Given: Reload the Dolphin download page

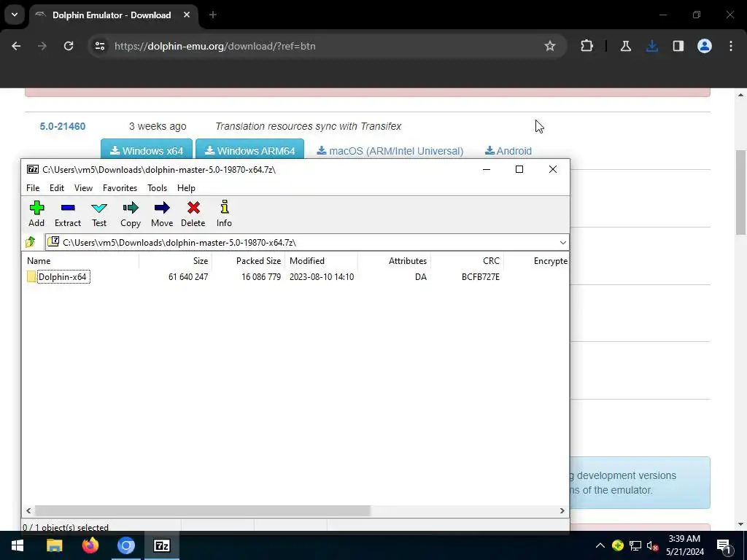Looking at the screenshot, I should 69,46.
